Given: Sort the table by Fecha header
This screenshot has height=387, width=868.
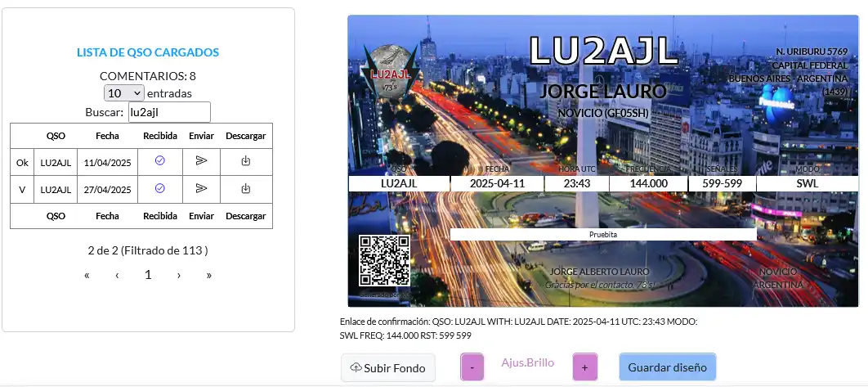Looking at the screenshot, I should pyautogui.click(x=107, y=135).
